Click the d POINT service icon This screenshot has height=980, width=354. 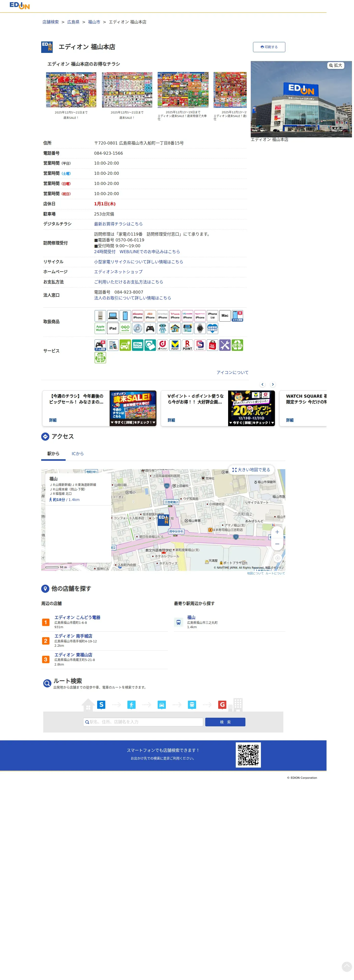(163, 345)
